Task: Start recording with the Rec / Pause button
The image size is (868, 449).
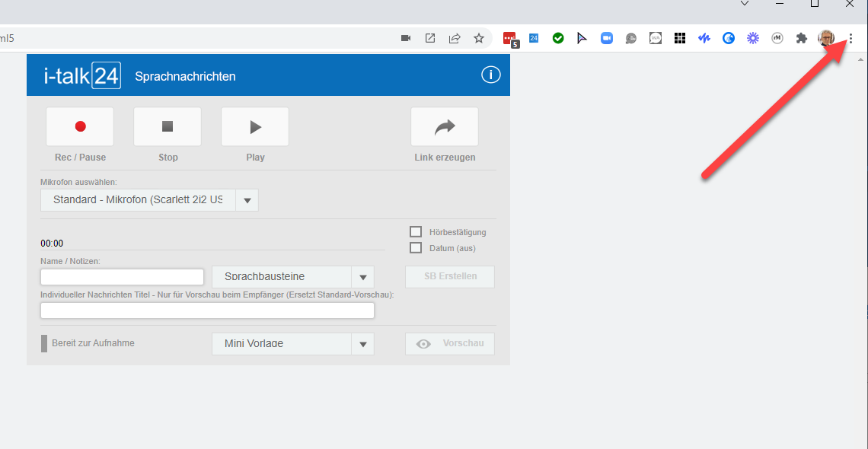Action: pos(80,126)
